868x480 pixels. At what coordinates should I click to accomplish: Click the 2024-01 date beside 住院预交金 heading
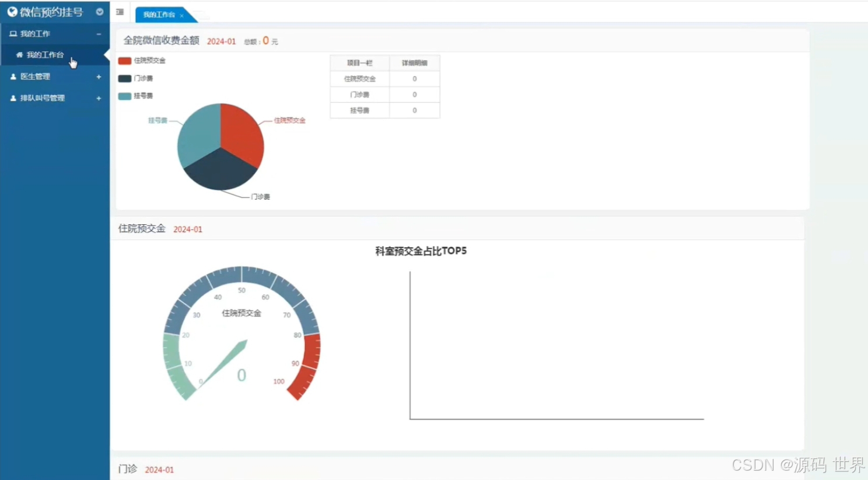pyautogui.click(x=187, y=229)
